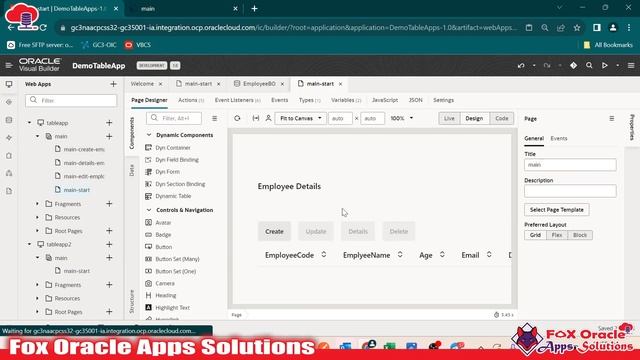The width and height of the screenshot is (640, 360).
Task: Click the Create button on canvas
Action: pyautogui.click(x=274, y=231)
